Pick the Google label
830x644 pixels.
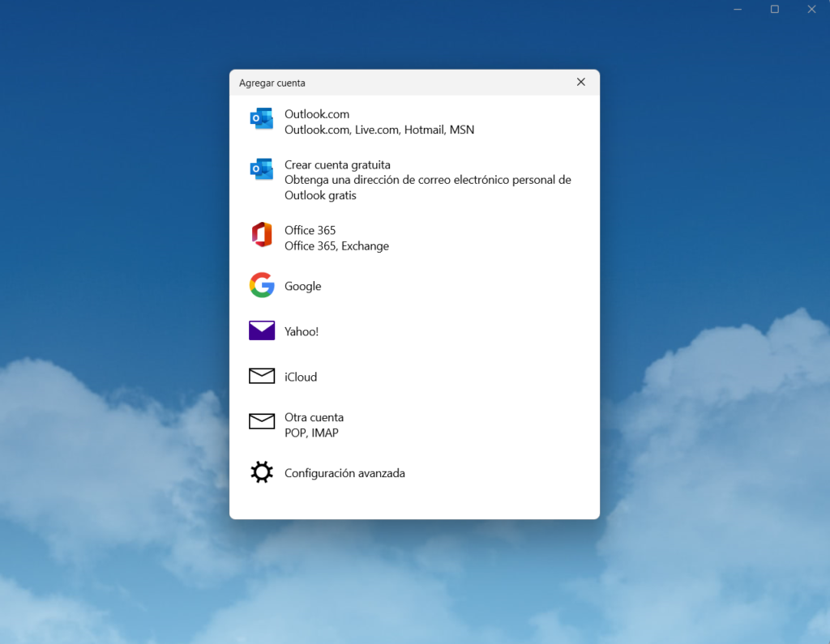coord(303,286)
